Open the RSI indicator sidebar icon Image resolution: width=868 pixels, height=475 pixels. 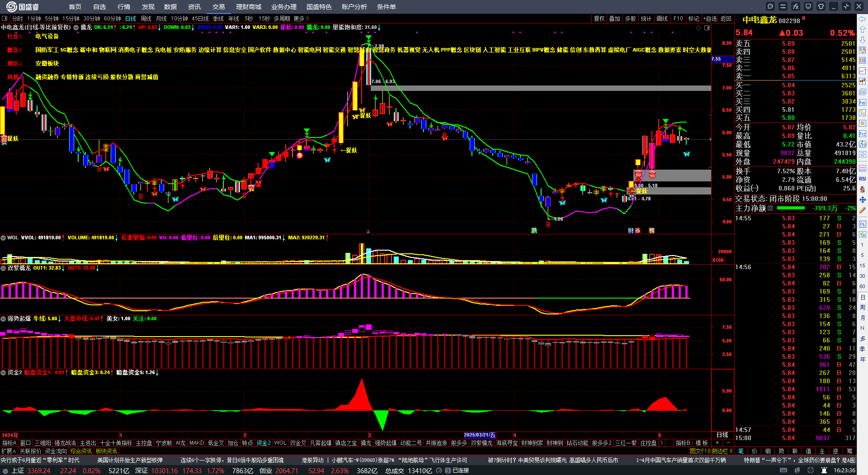863,179
